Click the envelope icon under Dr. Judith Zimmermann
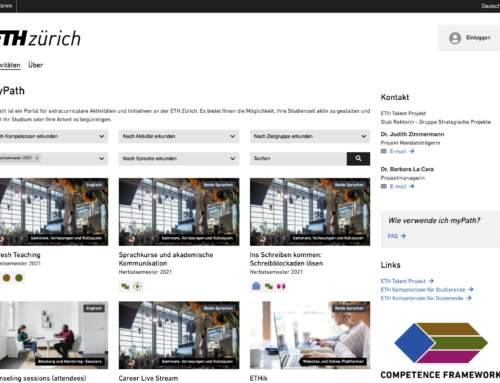The image size is (500, 383). pyautogui.click(x=384, y=151)
